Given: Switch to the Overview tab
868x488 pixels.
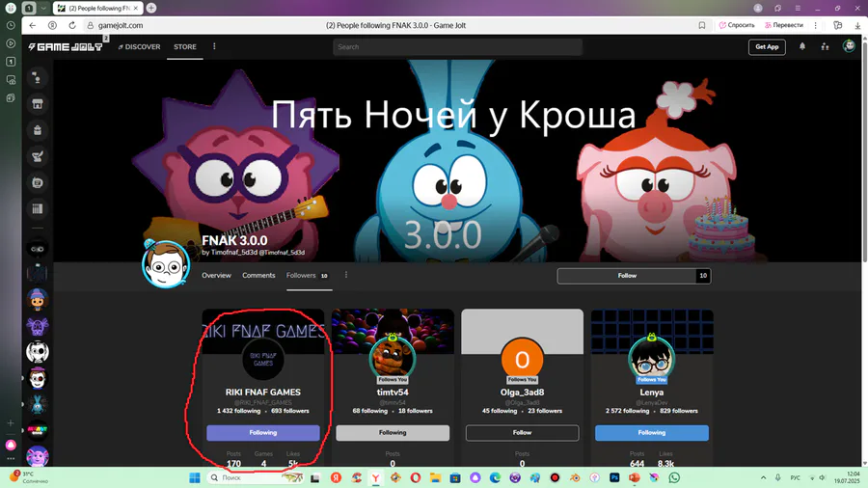Looking at the screenshot, I should pos(216,276).
